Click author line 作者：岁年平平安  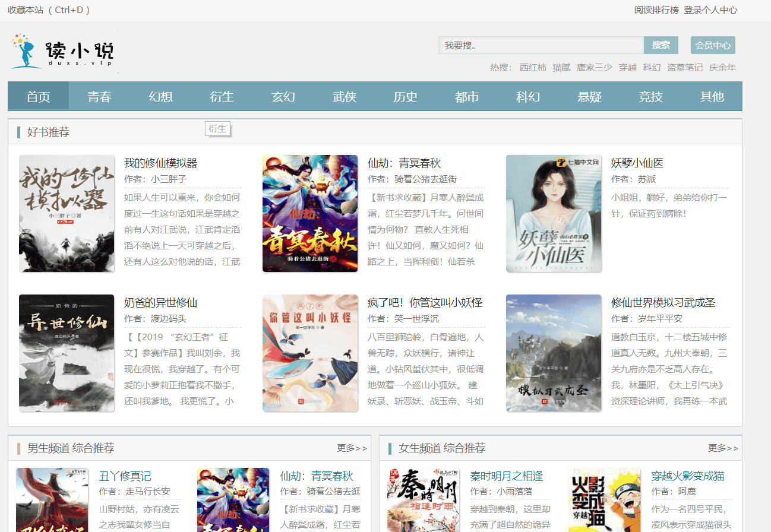647,319
